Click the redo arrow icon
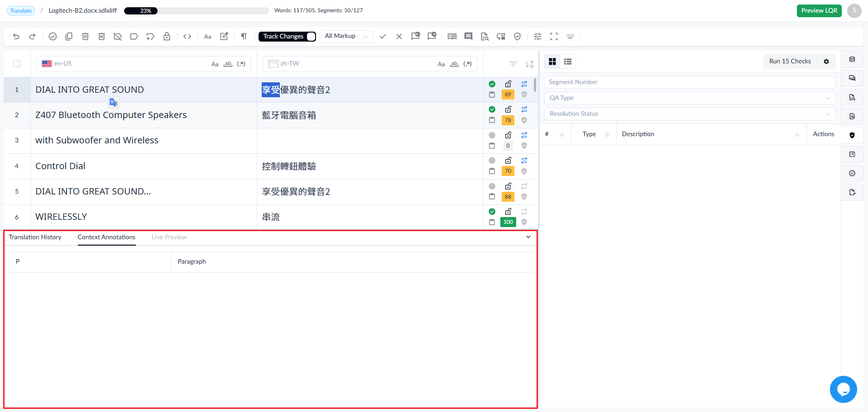The width and height of the screenshot is (868, 412). point(32,37)
